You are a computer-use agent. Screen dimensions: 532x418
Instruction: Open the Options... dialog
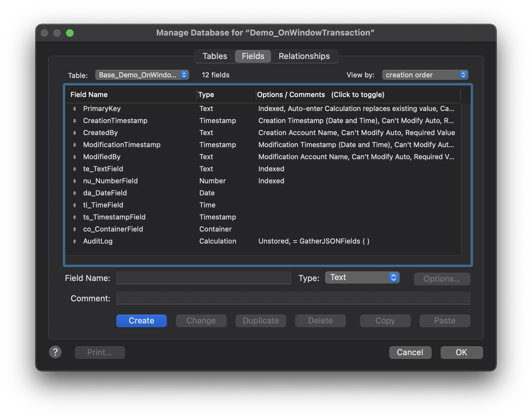(x=442, y=279)
